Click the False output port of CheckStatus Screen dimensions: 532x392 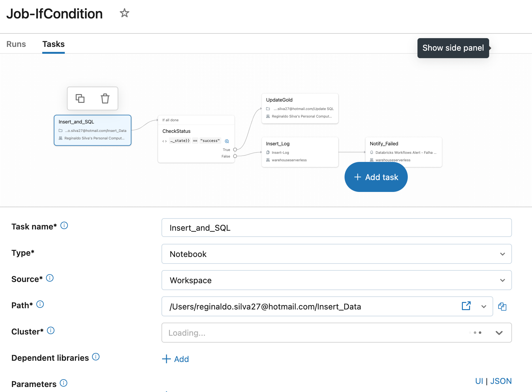(x=235, y=156)
